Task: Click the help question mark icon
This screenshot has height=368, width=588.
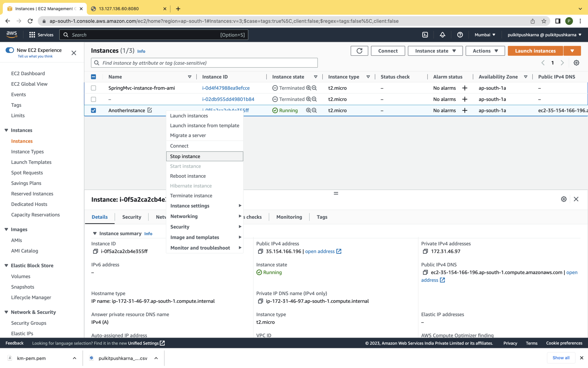Action: [x=460, y=35]
